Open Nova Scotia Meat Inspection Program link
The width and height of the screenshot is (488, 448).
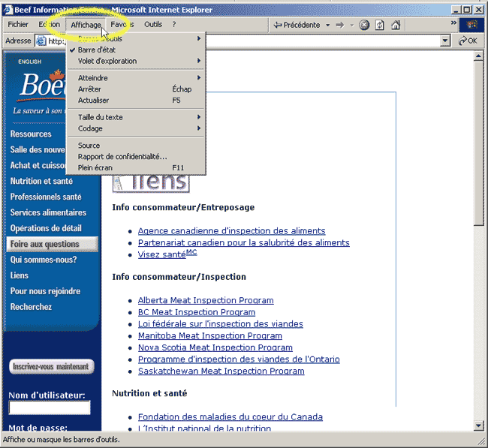(215, 347)
